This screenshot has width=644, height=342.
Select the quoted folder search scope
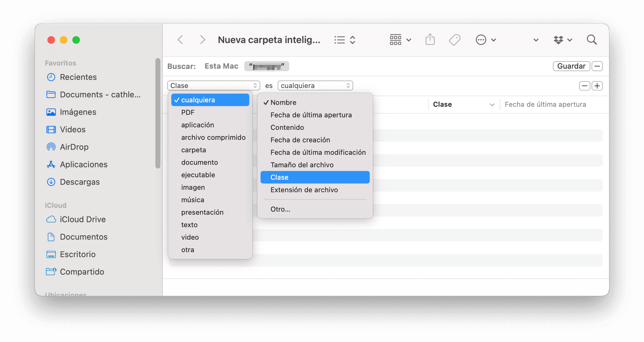pos(267,66)
